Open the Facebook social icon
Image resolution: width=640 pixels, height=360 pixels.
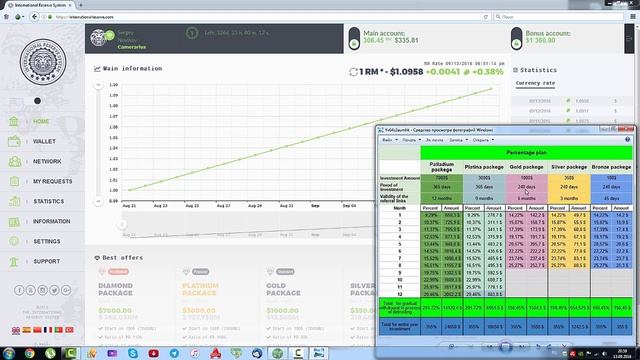click(19, 290)
